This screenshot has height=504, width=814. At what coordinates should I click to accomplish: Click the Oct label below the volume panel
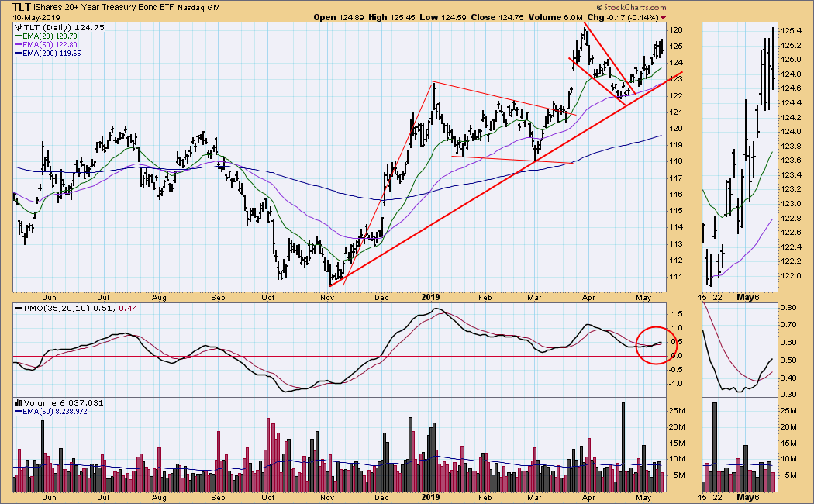268,497
